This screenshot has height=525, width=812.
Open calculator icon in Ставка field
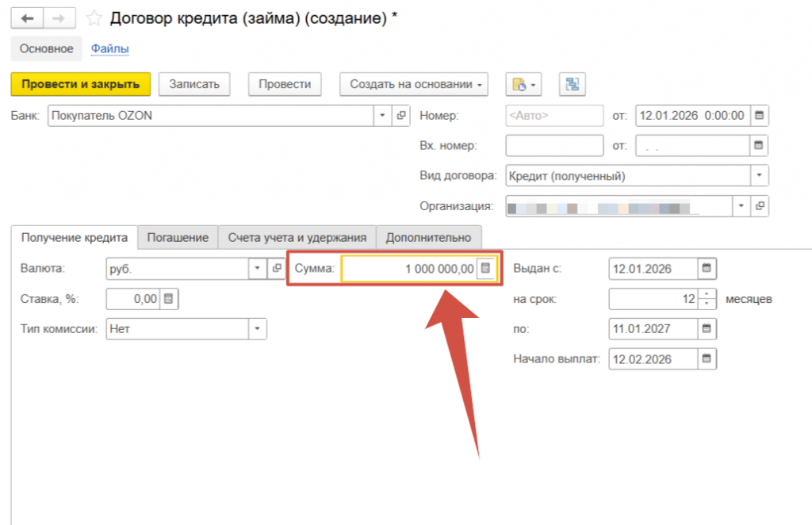[x=168, y=299]
